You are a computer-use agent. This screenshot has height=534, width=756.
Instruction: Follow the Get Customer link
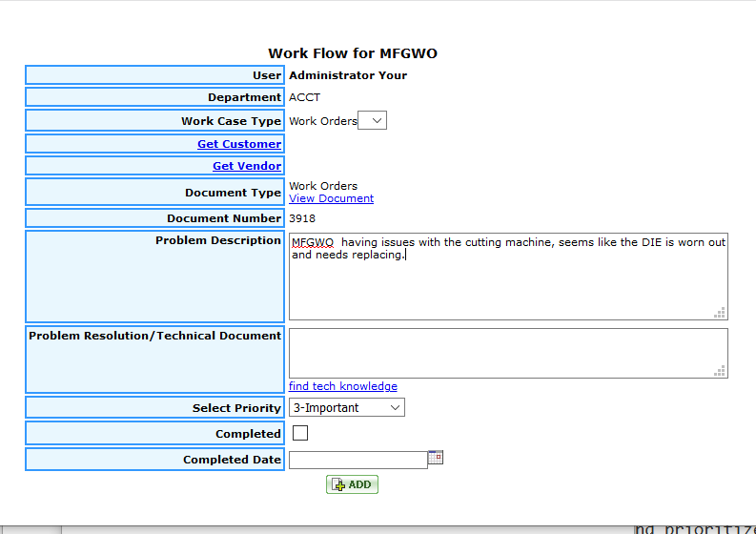239,144
